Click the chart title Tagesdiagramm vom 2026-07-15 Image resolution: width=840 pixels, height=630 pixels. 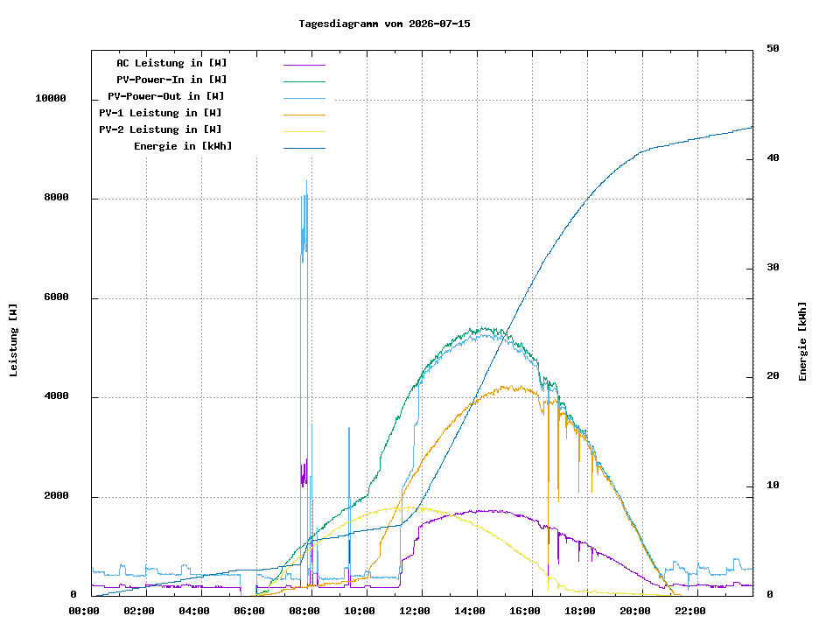384,24
